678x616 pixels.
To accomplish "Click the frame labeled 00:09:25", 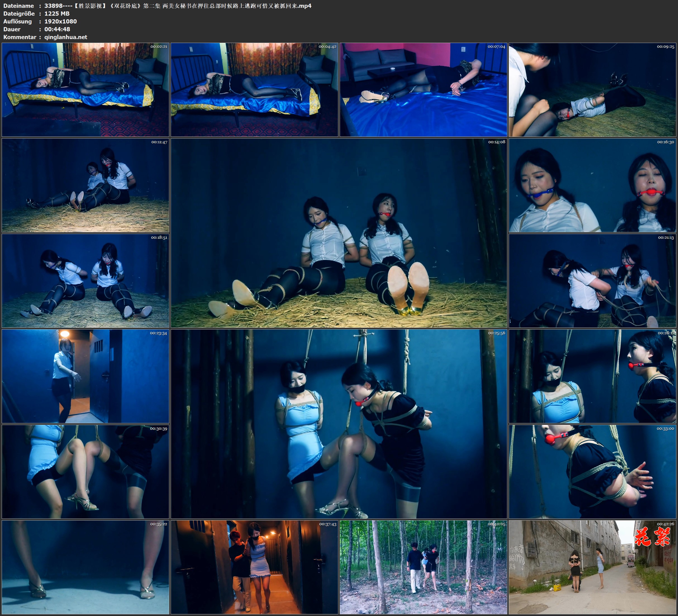I will click(x=592, y=89).
